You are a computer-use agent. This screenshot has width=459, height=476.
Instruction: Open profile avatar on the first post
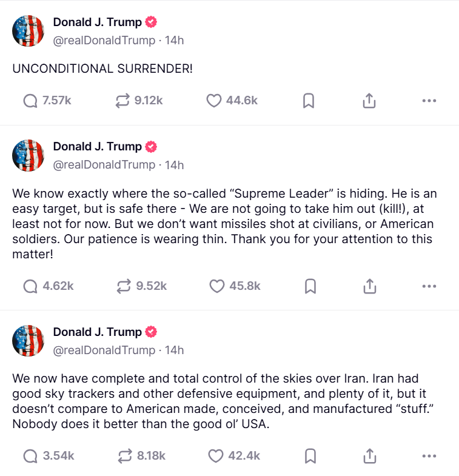(28, 31)
